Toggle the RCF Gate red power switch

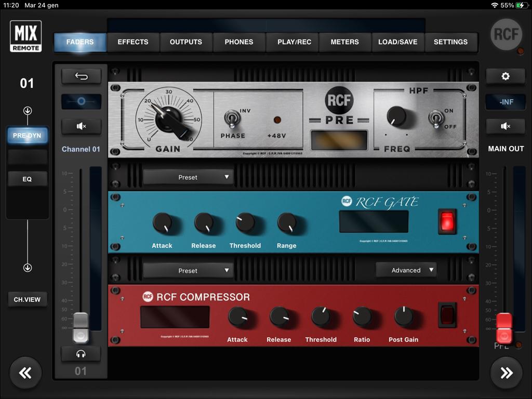point(447,221)
